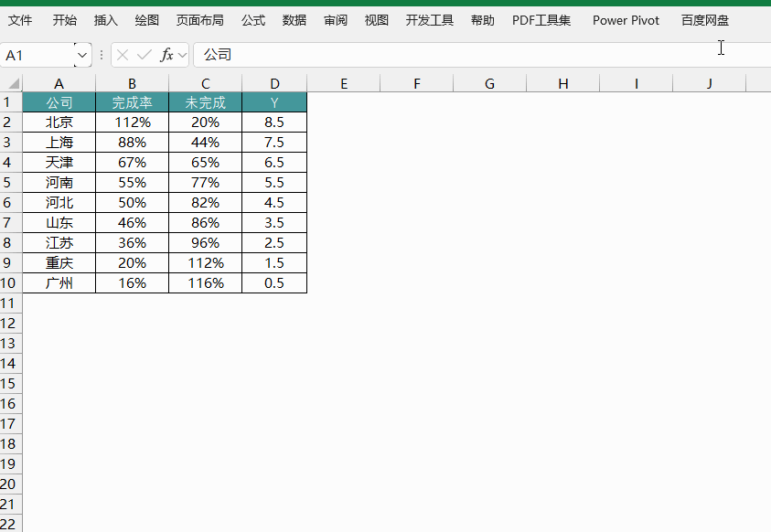This screenshot has height=532, width=771.
Task: Select the 8.5 value cell
Action: [274, 122]
